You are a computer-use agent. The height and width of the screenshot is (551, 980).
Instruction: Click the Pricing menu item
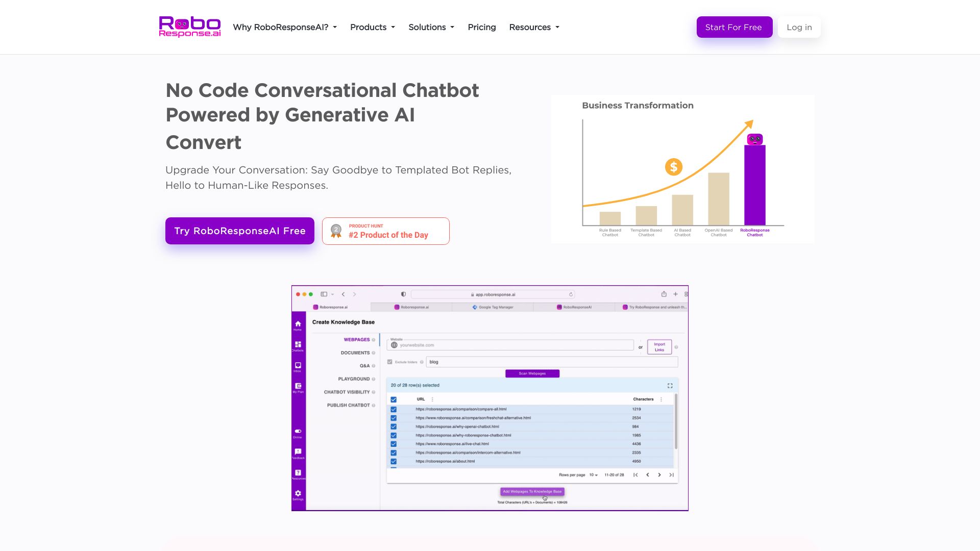click(x=482, y=27)
